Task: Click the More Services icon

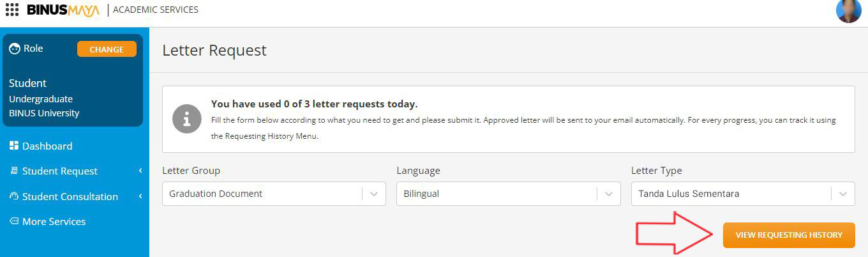Action: [x=14, y=221]
